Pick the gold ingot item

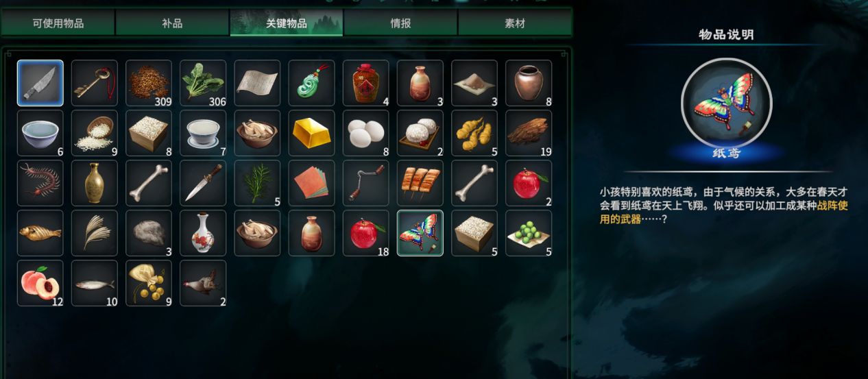[x=311, y=133]
